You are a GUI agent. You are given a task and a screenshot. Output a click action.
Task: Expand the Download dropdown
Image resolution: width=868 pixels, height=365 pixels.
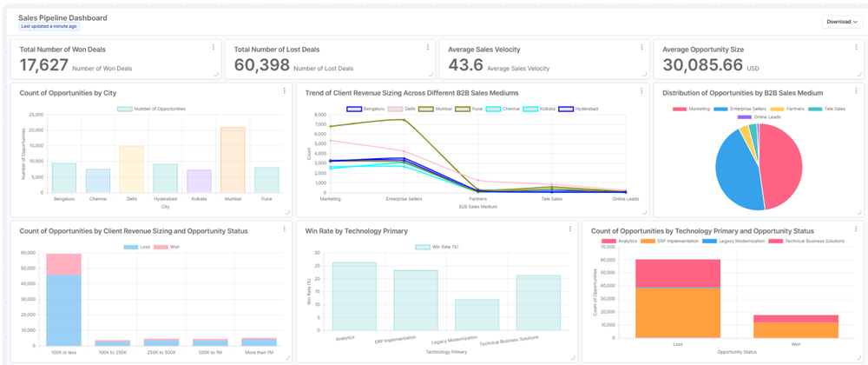tap(842, 22)
